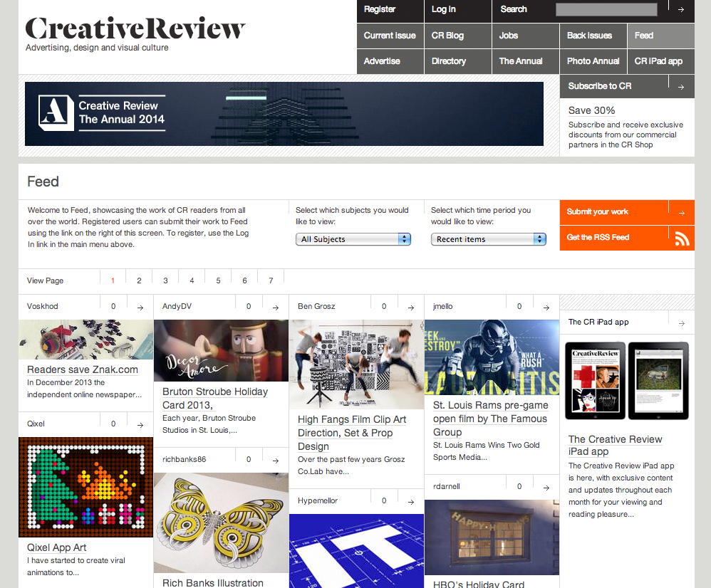
Task: Select the Feed nav tab
Action: 661,36
